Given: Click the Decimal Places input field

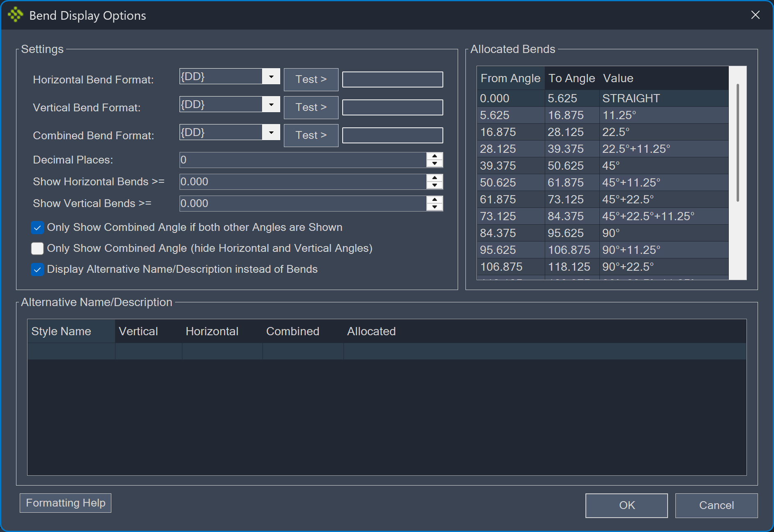Looking at the screenshot, I should pos(303,160).
